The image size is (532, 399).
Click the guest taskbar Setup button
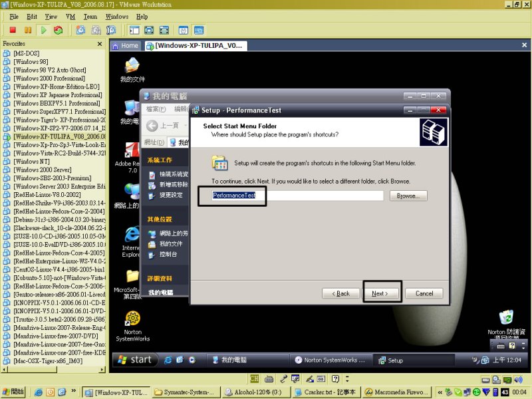click(x=413, y=360)
